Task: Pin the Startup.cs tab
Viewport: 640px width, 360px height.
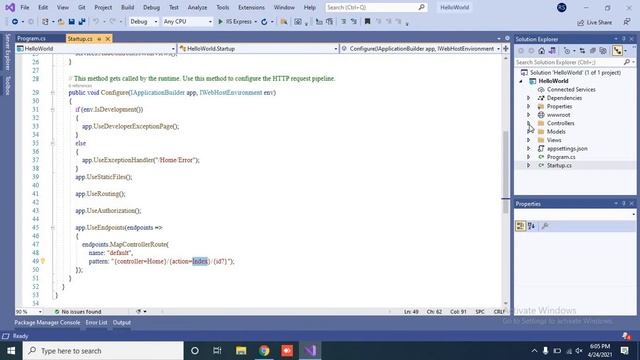Action: click(x=99, y=39)
